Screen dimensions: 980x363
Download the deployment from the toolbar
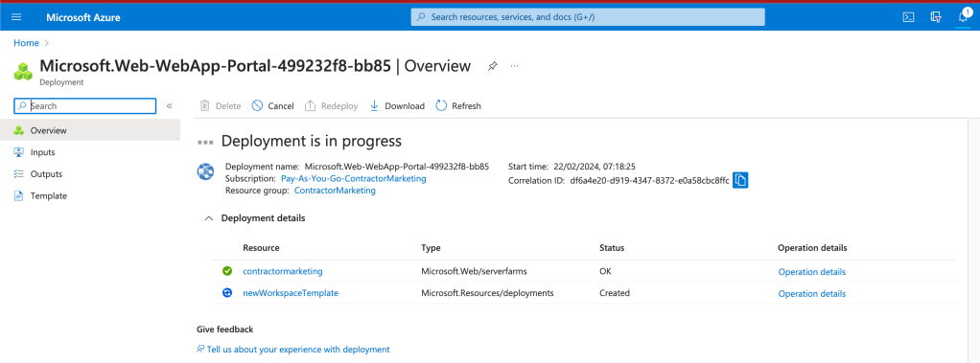[397, 106]
